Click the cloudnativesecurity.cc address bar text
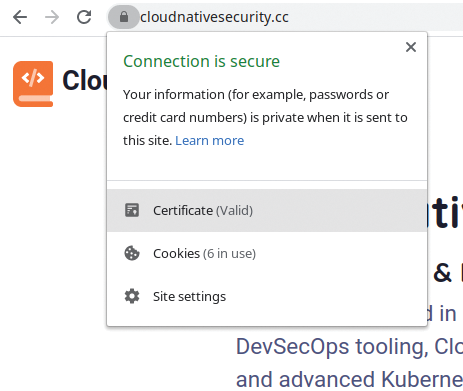This screenshot has width=463, height=391. pos(214,17)
